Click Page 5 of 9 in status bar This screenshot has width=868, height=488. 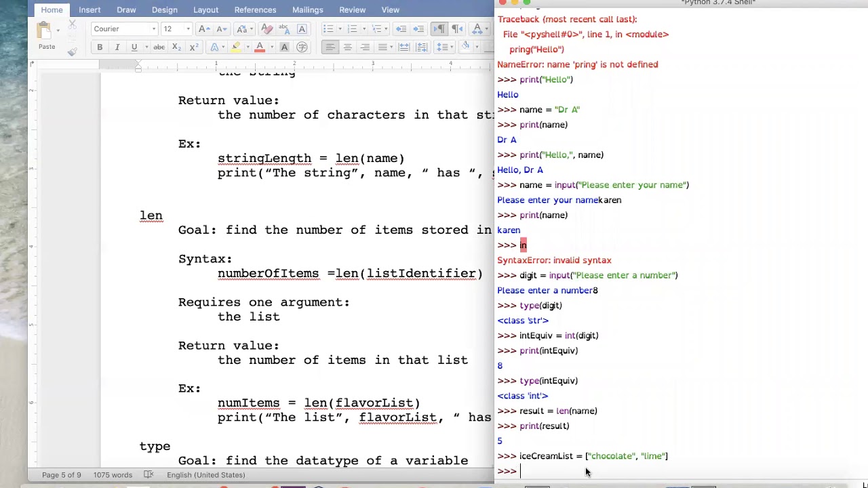click(61, 474)
